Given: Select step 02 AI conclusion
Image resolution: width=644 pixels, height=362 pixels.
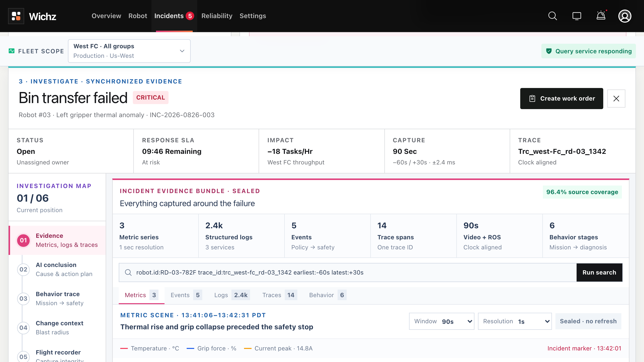Looking at the screenshot, I should click(x=58, y=269).
